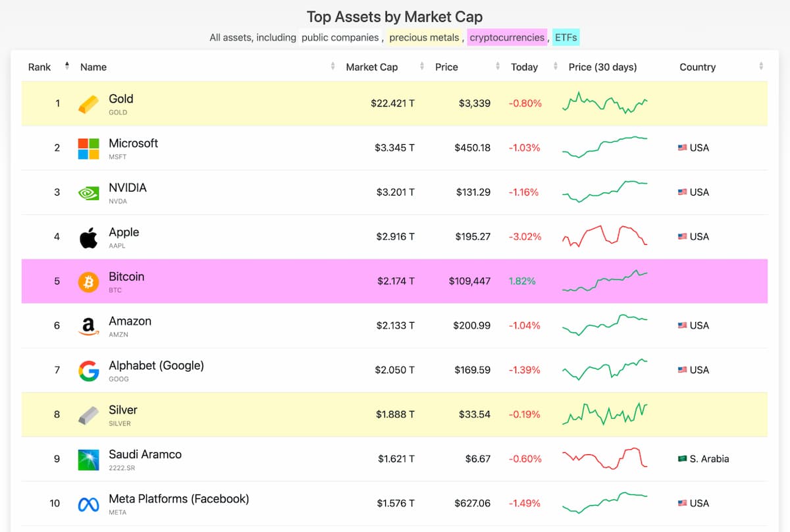Click the Saudi Arabia flag icon
Viewport: 790px width, 532px height.
pos(682,459)
